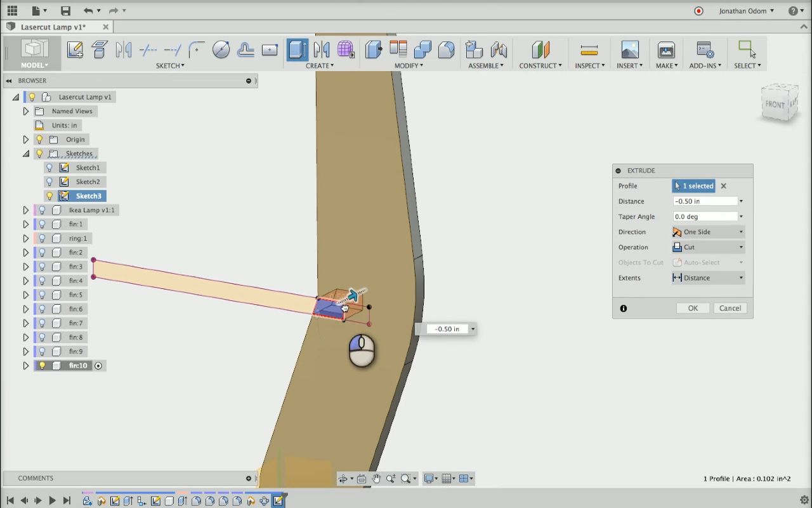Click the Make 3D print icon
This screenshot has width=812, height=508.
coord(666,50)
